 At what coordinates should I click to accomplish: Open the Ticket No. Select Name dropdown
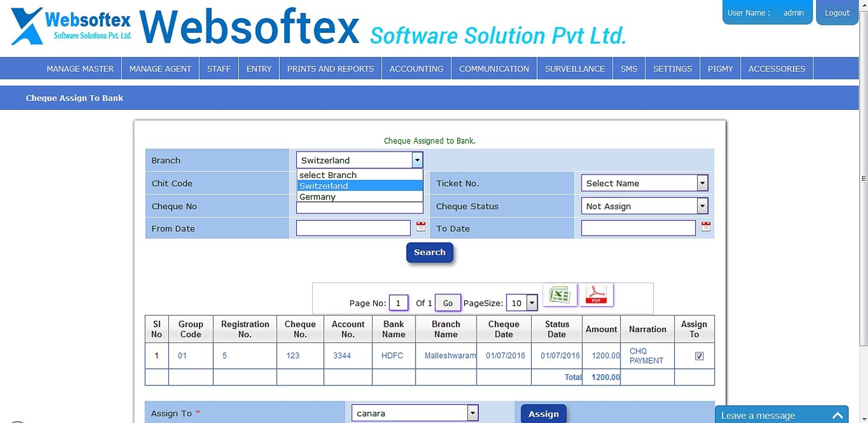coord(644,183)
